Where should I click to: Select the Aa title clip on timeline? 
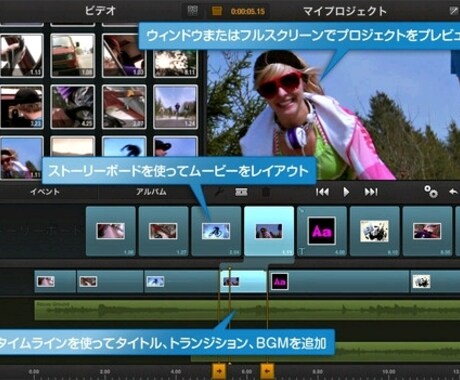click(x=339, y=282)
